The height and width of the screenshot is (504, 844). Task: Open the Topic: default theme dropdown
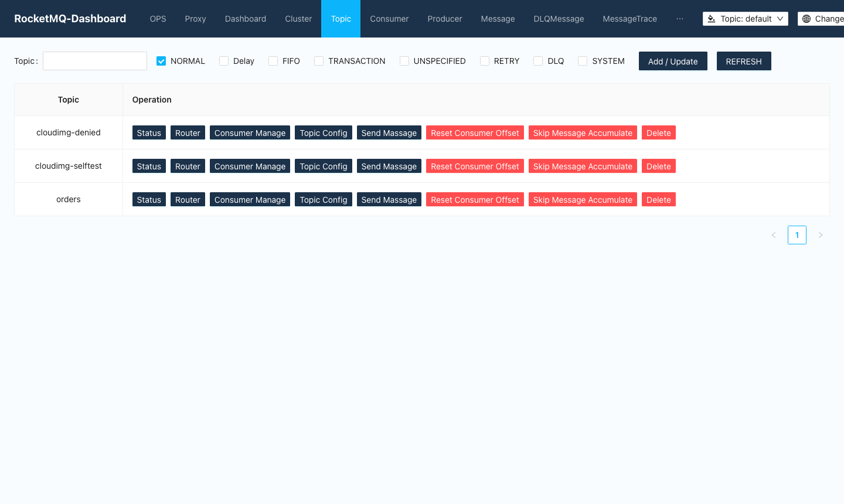coord(746,19)
